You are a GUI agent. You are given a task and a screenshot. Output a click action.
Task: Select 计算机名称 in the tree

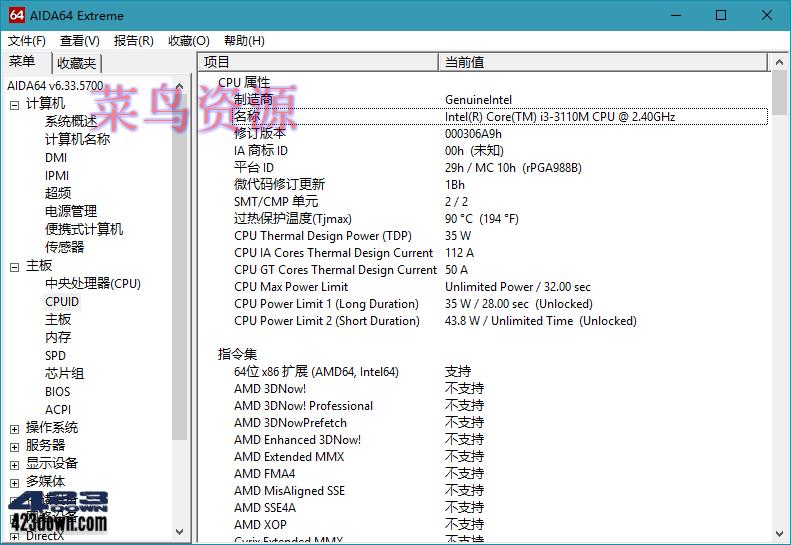click(x=77, y=139)
